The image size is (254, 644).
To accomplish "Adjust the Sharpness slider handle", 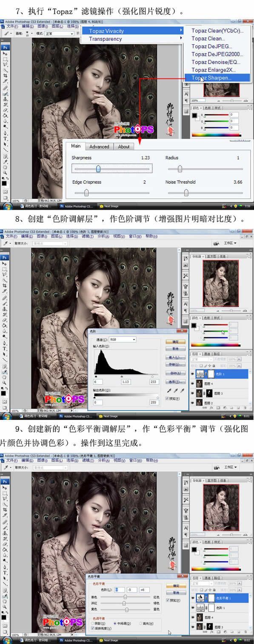I will (98, 169).
